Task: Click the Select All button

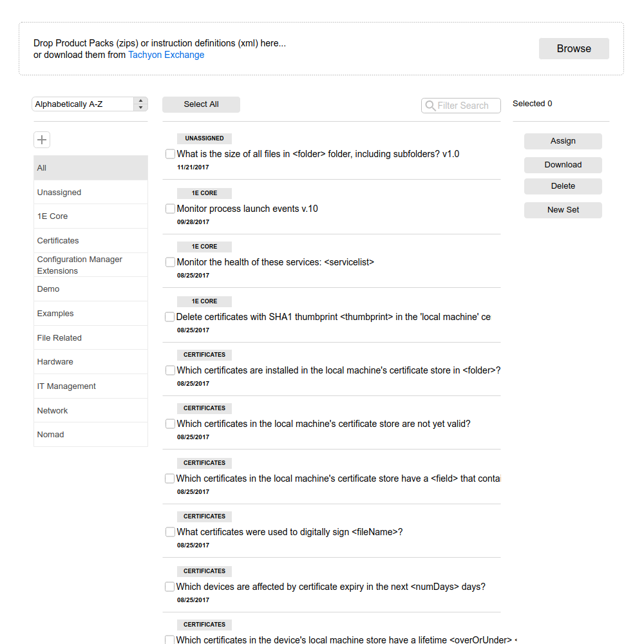Action: click(x=201, y=104)
